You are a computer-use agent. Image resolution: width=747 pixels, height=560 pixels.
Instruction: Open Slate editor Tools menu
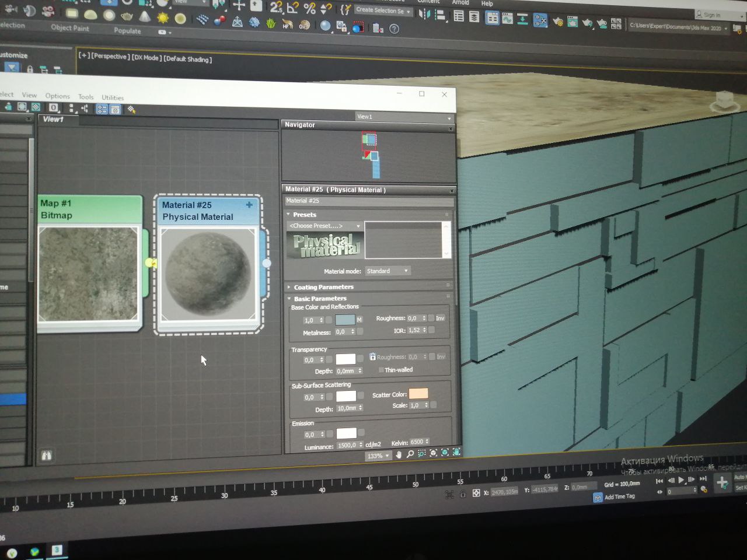tap(86, 97)
